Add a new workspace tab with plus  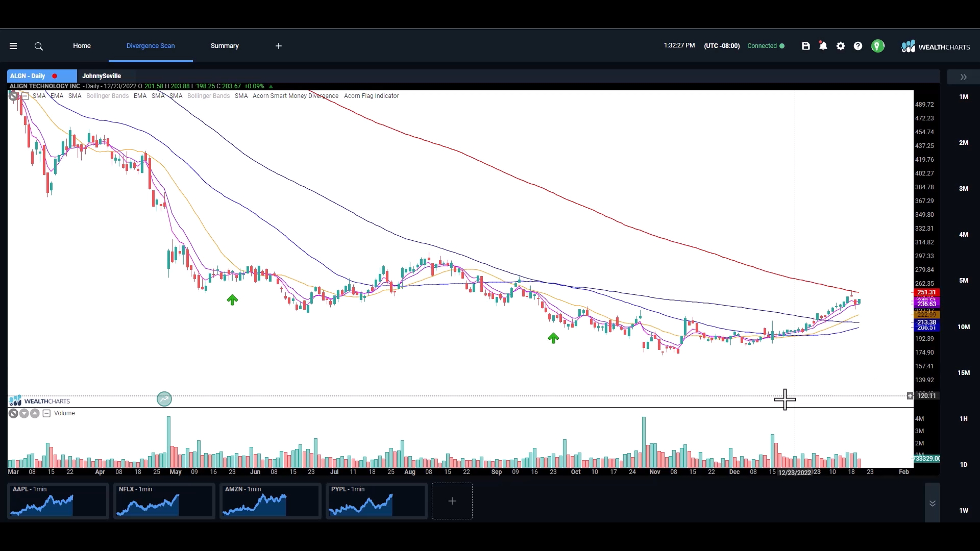click(x=279, y=46)
